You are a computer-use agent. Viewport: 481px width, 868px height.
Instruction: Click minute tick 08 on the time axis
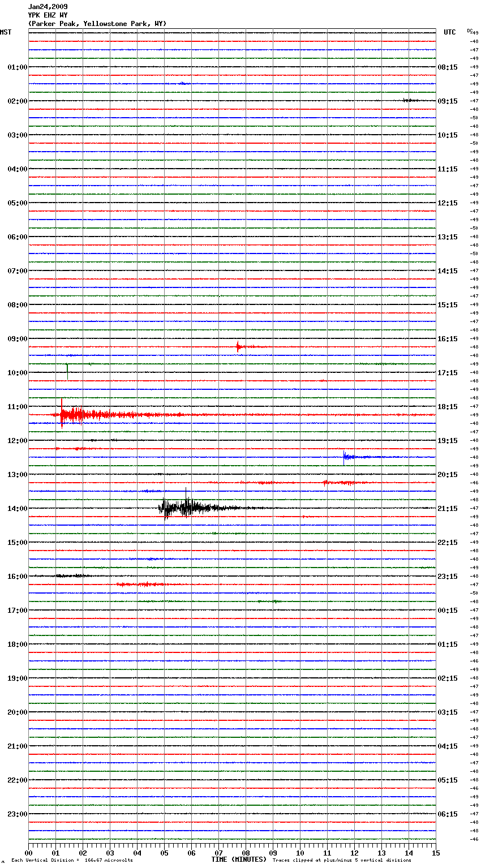click(246, 853)
